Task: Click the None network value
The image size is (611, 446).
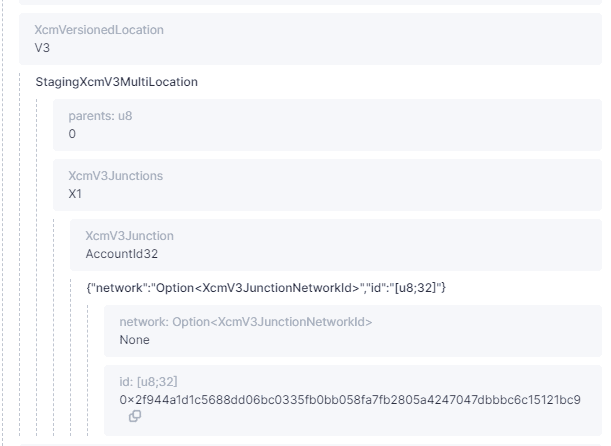Action: coord(134,340)
